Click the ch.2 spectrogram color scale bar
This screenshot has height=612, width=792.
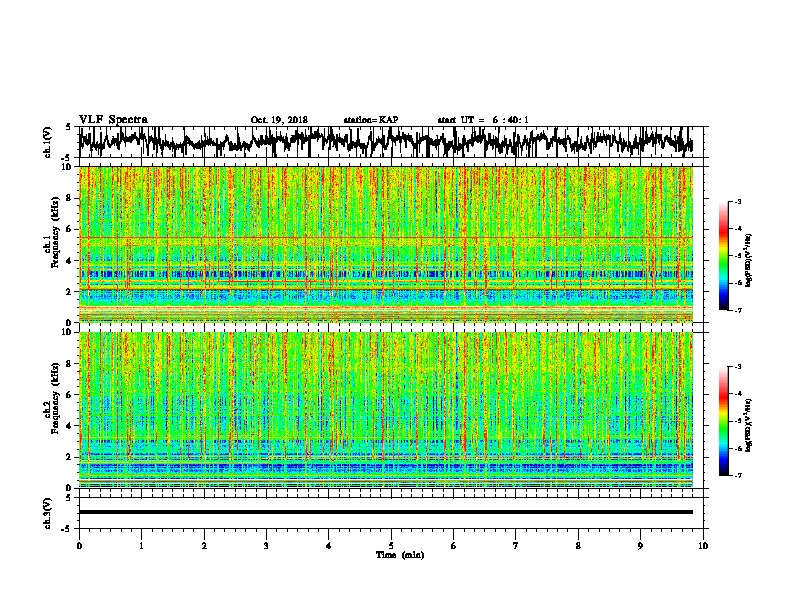coord(723,421)
